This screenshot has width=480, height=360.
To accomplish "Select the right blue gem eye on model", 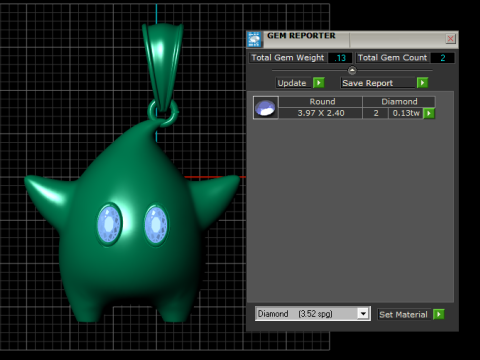I will point(156,225).
